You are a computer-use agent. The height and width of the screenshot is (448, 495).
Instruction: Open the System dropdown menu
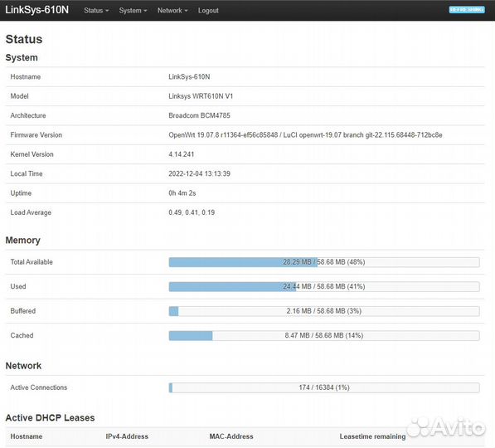pyautogui.click(x=133, y=11)
